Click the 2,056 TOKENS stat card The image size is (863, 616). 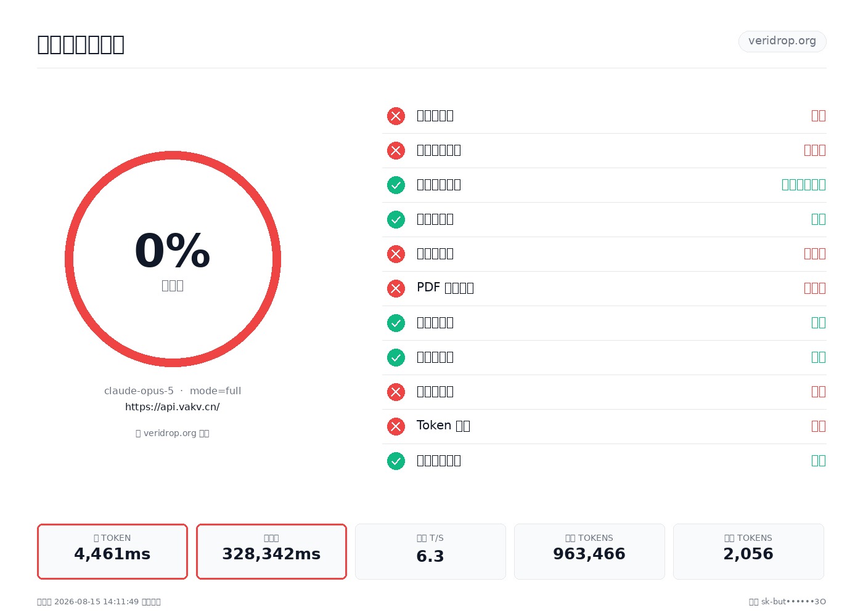748,551
